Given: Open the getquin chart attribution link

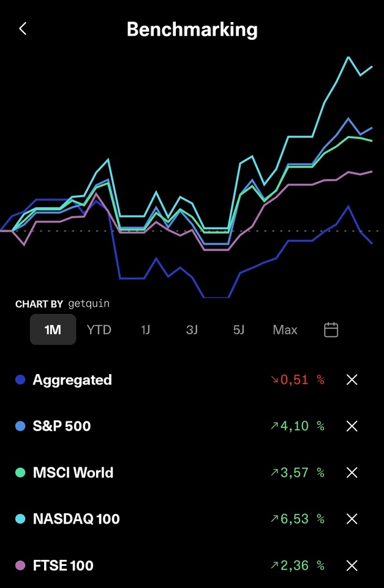Looking at the screenshot, I should pos(89,303).
